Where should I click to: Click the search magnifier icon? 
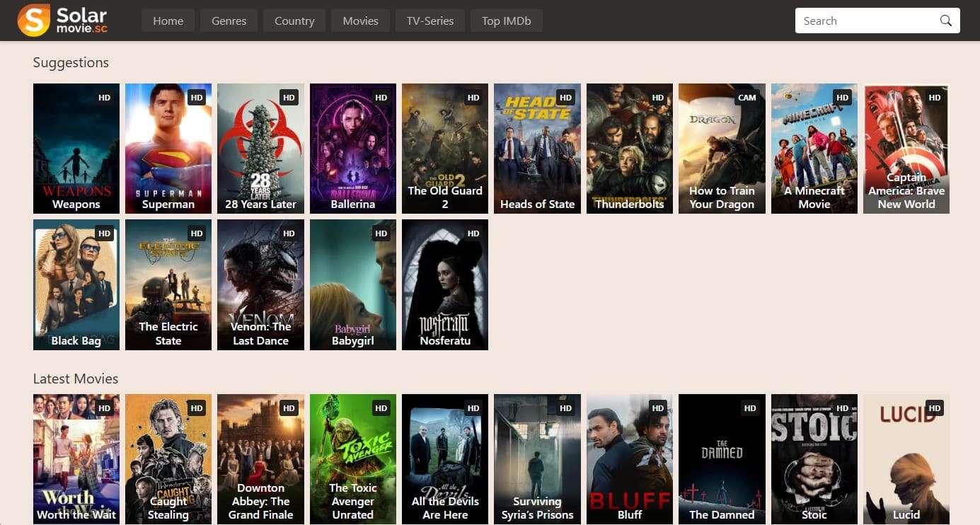(x=945, y=21)
